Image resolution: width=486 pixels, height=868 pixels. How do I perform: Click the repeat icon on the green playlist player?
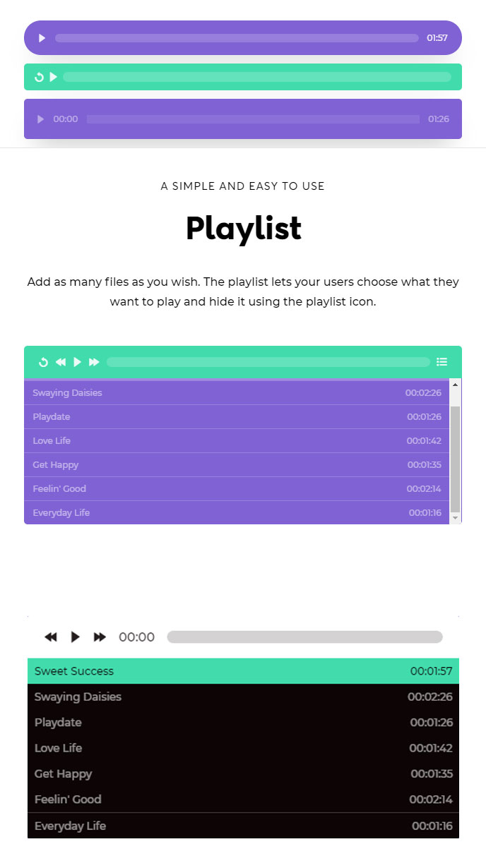42,361
